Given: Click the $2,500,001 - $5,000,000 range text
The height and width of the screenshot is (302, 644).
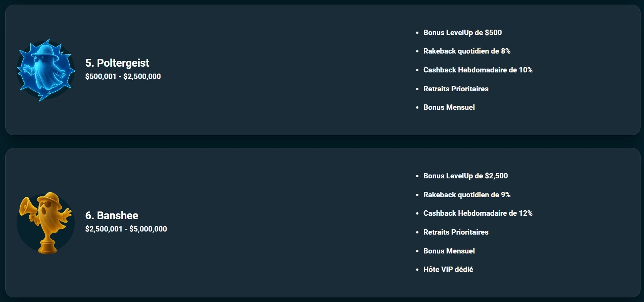Looking at the screenshot, I should [126, 229].
